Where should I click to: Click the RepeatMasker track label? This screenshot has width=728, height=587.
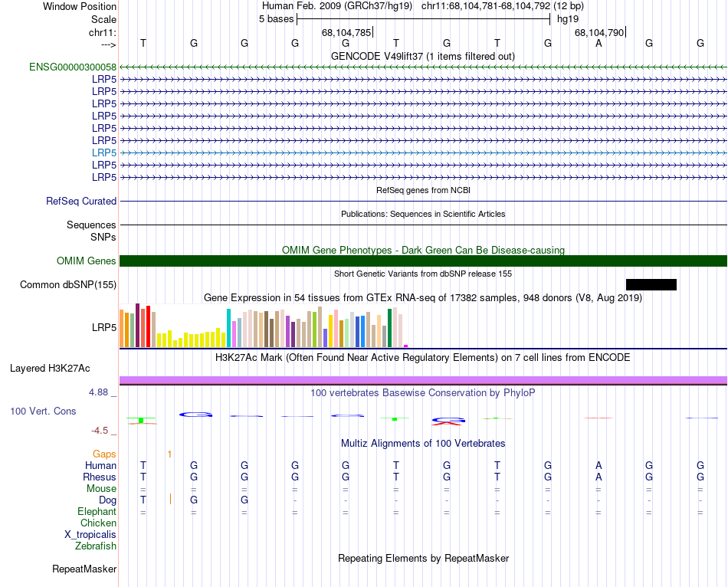click(x=84, y=569)
